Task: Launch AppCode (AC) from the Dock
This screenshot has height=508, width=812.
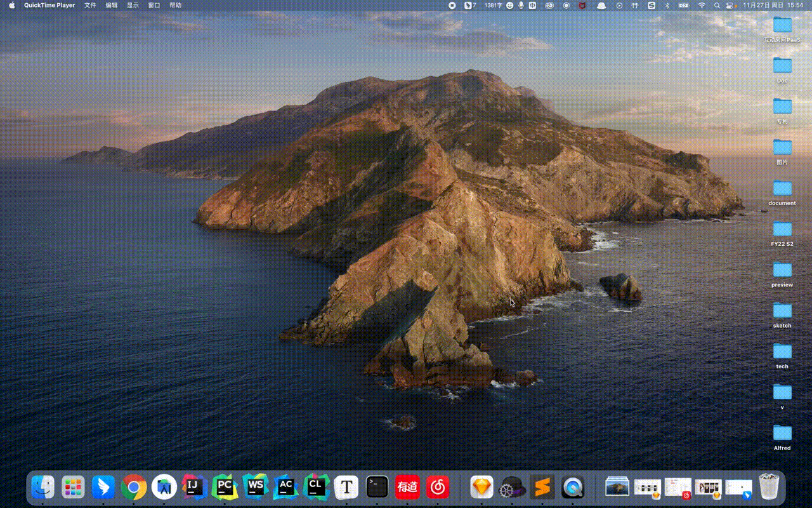Action: tap(286, 487)
